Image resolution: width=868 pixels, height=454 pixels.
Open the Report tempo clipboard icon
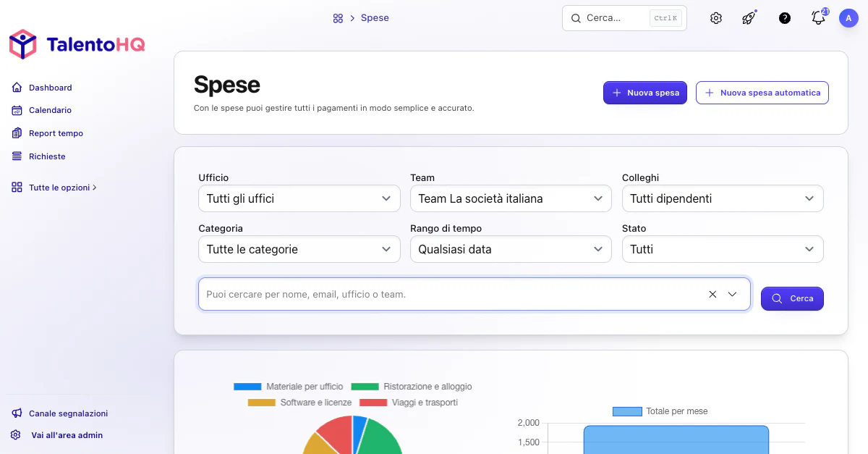pos(17,133)
